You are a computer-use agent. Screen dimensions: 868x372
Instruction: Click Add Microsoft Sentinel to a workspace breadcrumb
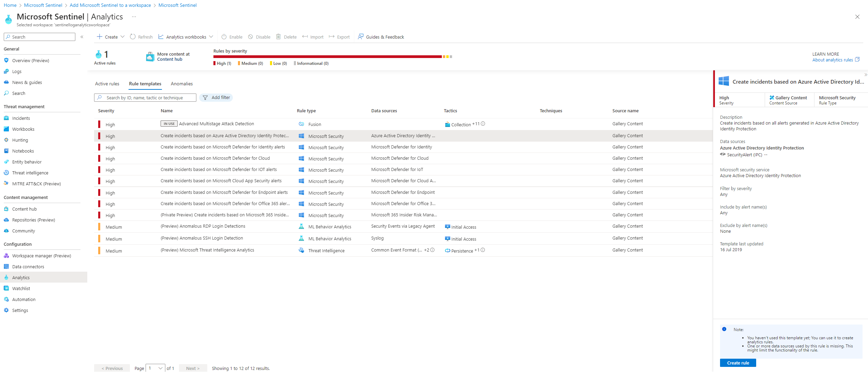[x=110, y=5]
